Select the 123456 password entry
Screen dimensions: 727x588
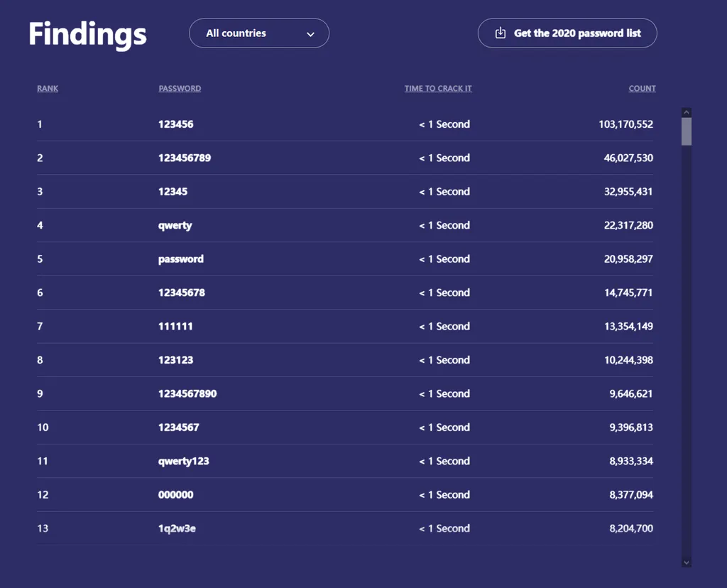coord(176,124)
